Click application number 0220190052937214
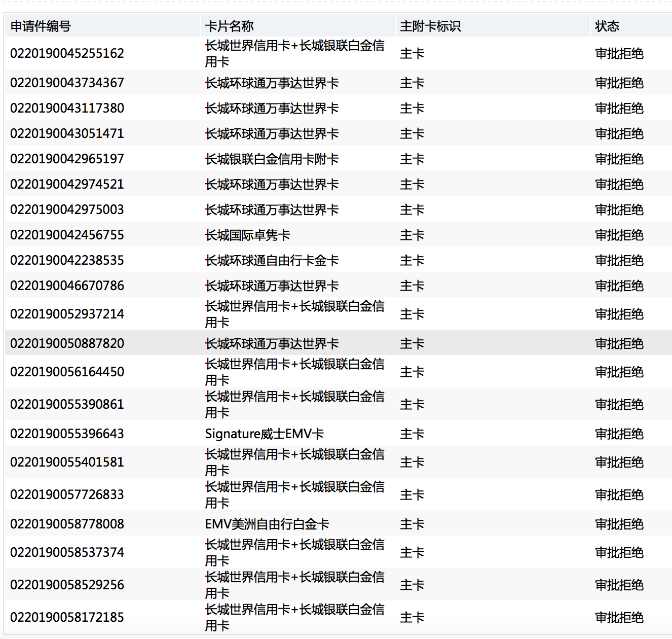This screenshot has width=672, height=639. [x=67, y=314]
